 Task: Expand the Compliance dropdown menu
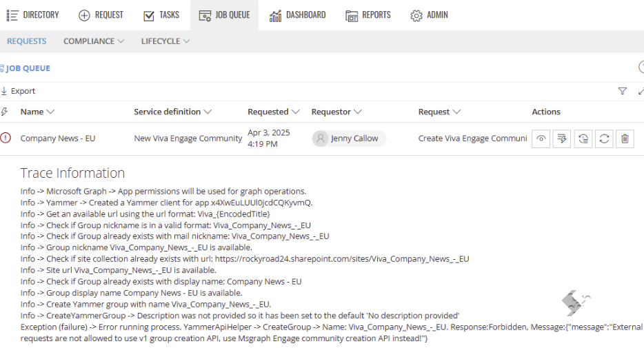tap(94, 41)
